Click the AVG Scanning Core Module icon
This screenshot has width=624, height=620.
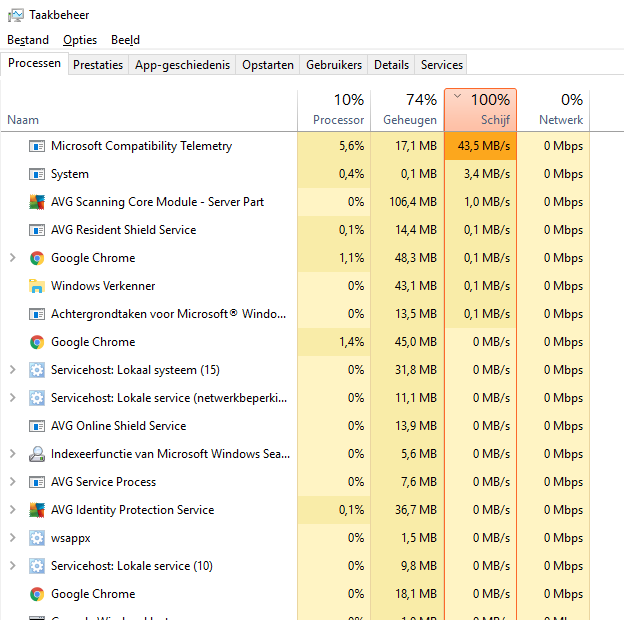[x=37, y=202]
